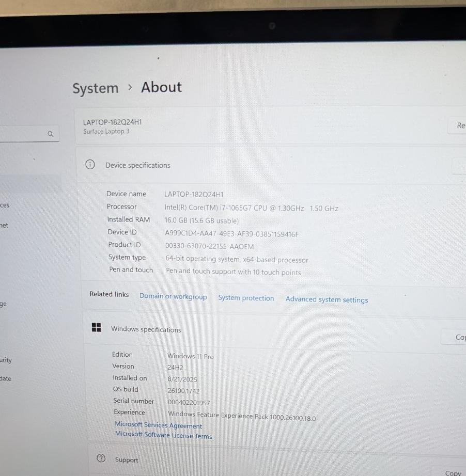Click the LAPTOP-182Q24H1 header card
466x476 pixels.
click(270, 125)
